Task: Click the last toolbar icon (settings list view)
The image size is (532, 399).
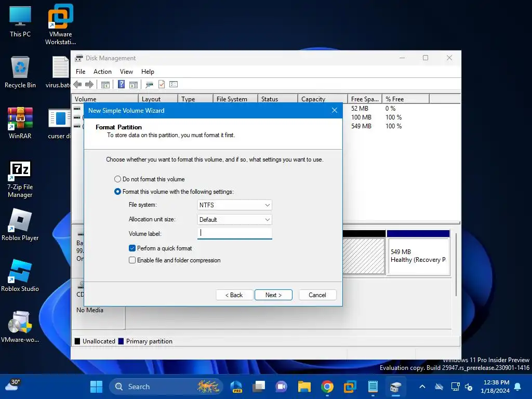Action: pos(174,84)
